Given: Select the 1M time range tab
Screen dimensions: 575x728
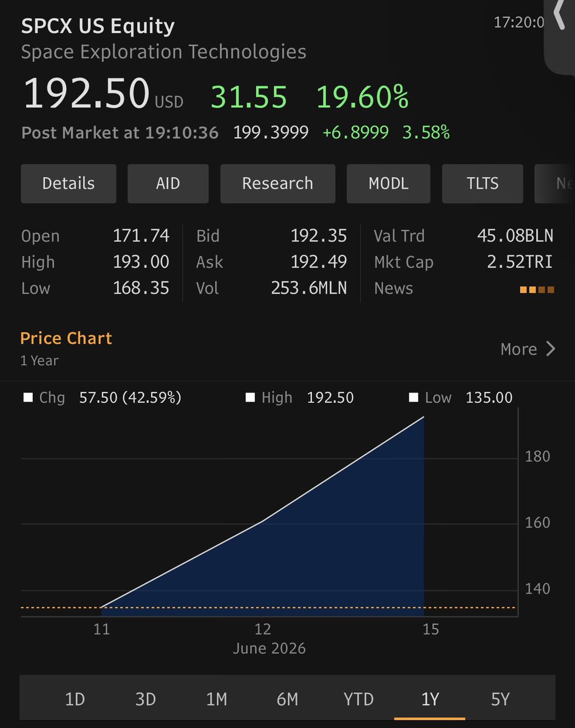Looking at the screenshot, I should point(217,699).
